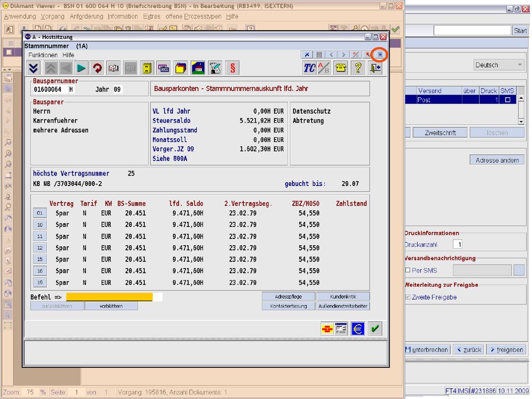Click the house picture icon
The width and height of the screenshot is (532, 399).
click(198, 68)
